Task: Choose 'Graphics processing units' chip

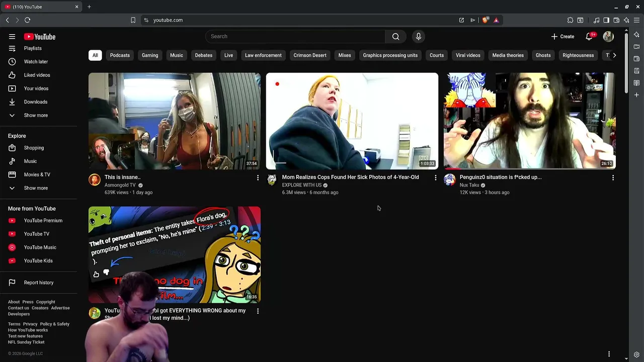Action: (390, 55)
